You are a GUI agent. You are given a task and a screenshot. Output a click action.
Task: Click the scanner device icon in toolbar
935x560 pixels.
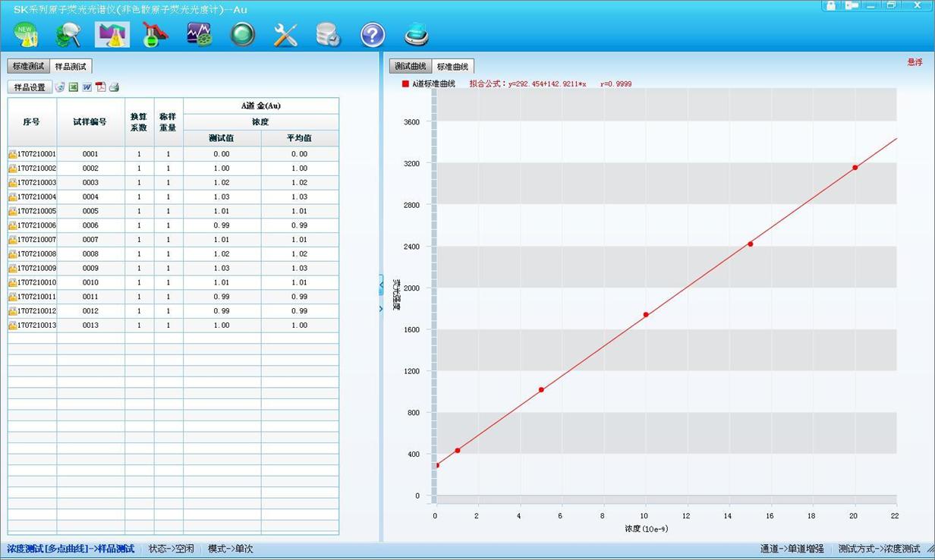coord(416,35)
